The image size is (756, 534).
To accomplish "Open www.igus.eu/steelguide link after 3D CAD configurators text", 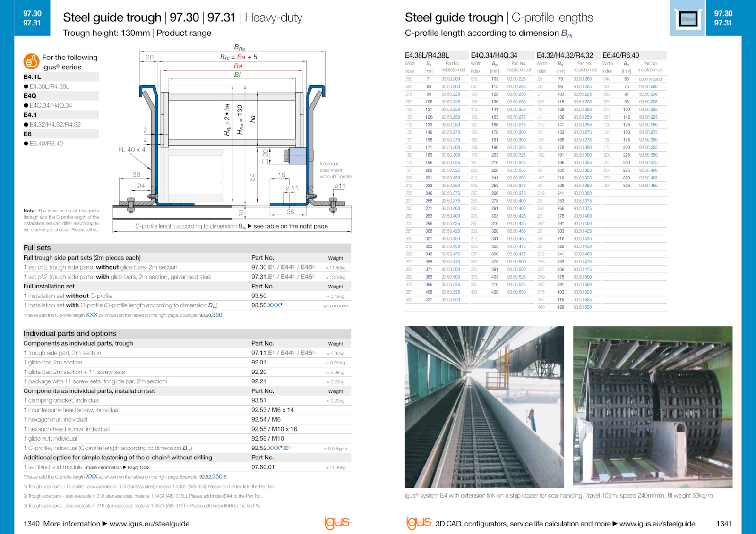I will 657,524.
